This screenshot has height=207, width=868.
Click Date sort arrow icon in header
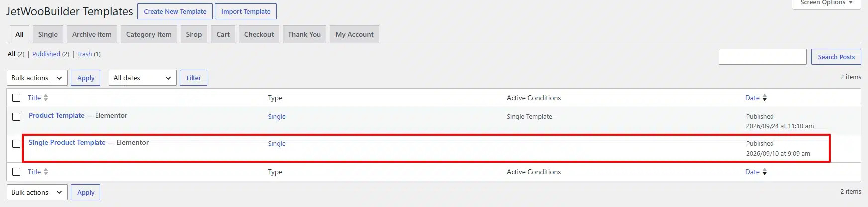click(765, 98)
